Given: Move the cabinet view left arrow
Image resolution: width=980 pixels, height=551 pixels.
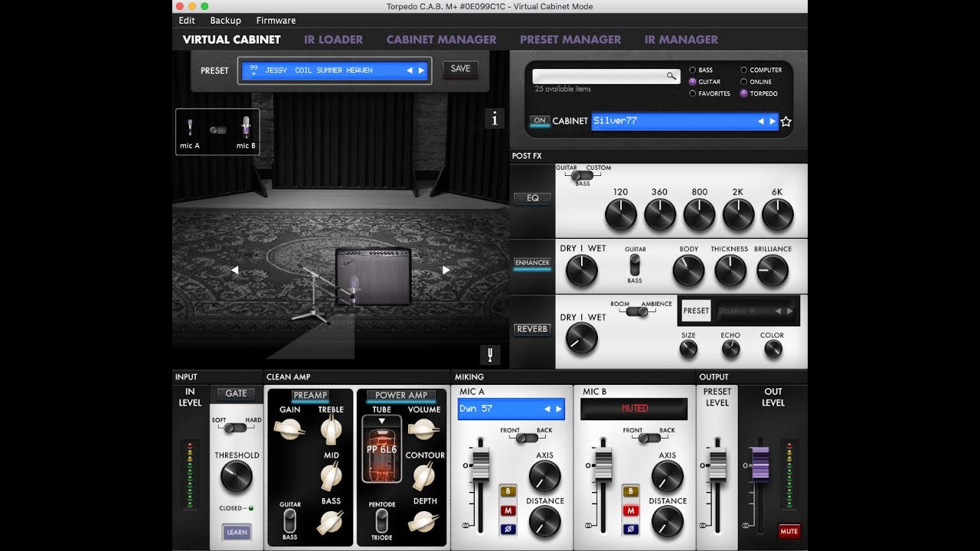Looking at the screenshot, I should point(235,269).
